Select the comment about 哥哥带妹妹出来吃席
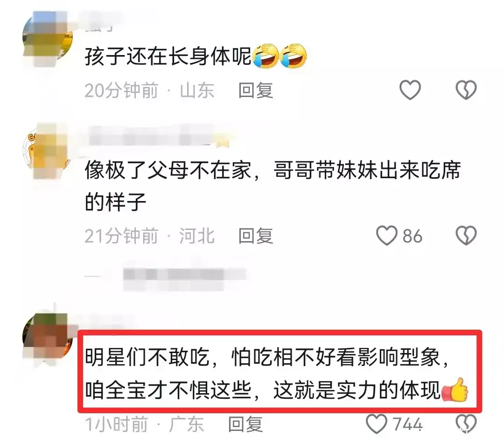Viewport: 504px width, 444px height. [273, 186]
